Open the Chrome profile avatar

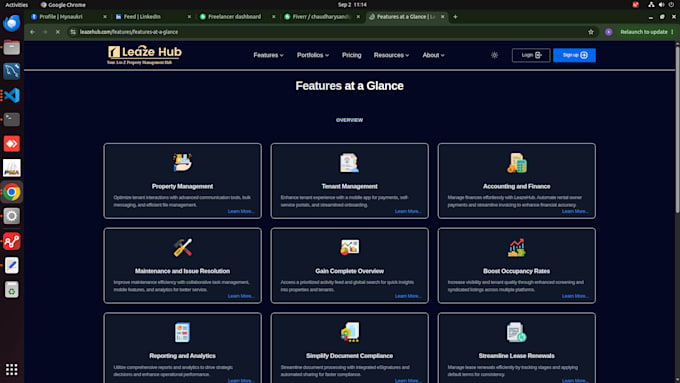[608, 32]
